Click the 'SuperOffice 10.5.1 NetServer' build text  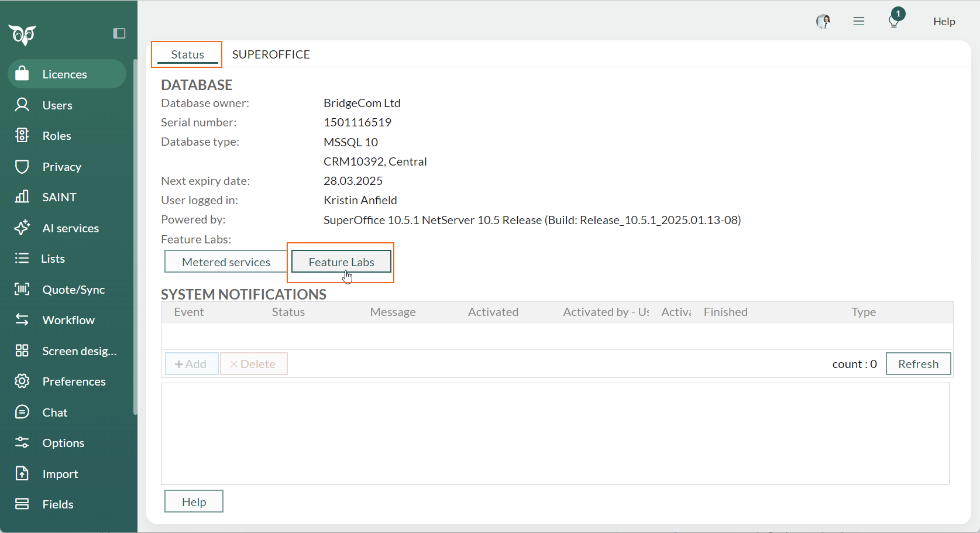[532, 220]
